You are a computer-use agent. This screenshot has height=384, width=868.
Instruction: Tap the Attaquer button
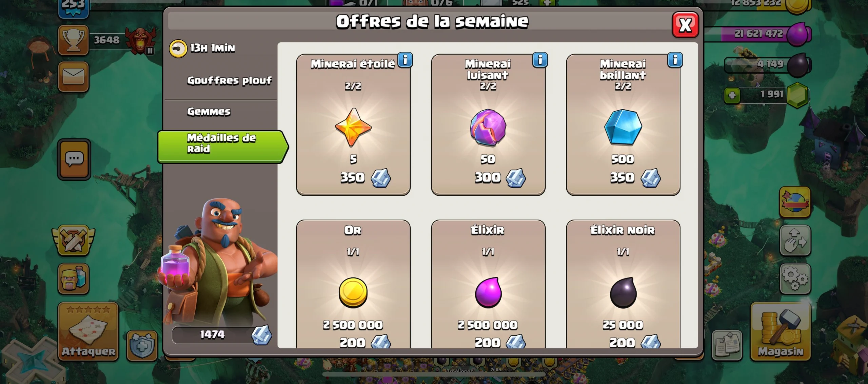pos(88,331)
